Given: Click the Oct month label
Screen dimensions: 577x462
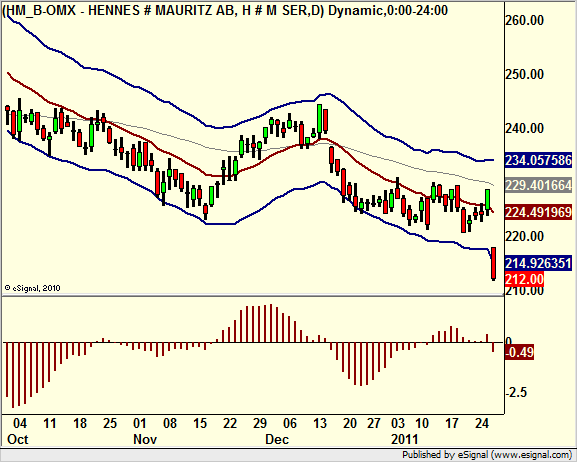Looking at the screenshot, I should pos(17,439).
